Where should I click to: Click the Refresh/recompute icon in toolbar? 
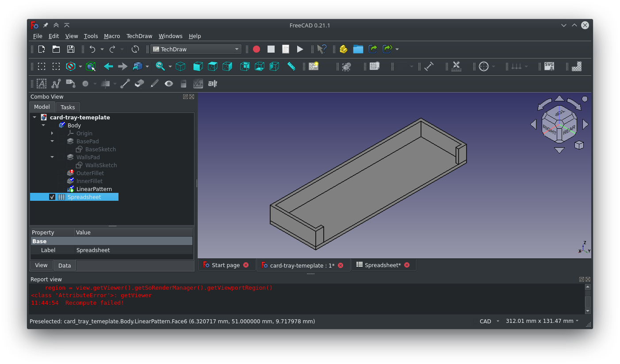click(x=135, y=49)
